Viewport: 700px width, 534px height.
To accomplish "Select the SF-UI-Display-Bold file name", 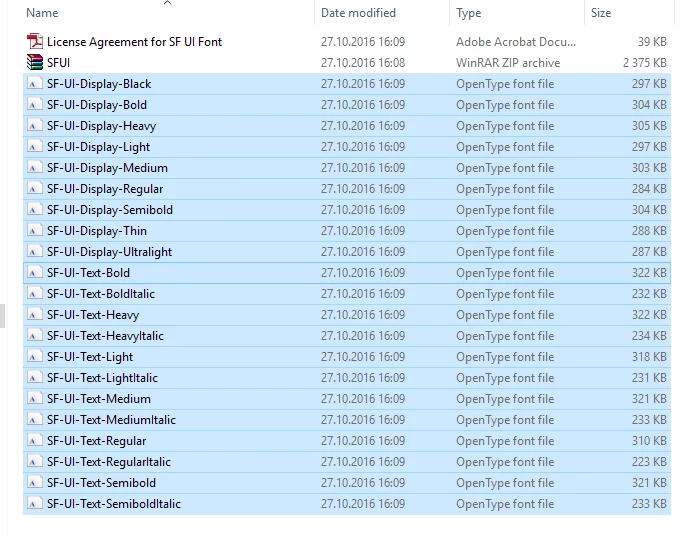I will point(97,104).
